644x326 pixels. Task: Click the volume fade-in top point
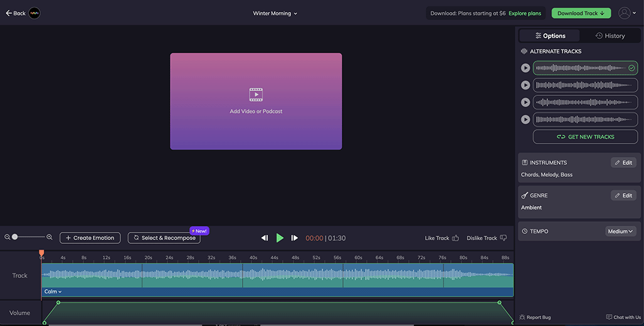[x=58, y=303]
